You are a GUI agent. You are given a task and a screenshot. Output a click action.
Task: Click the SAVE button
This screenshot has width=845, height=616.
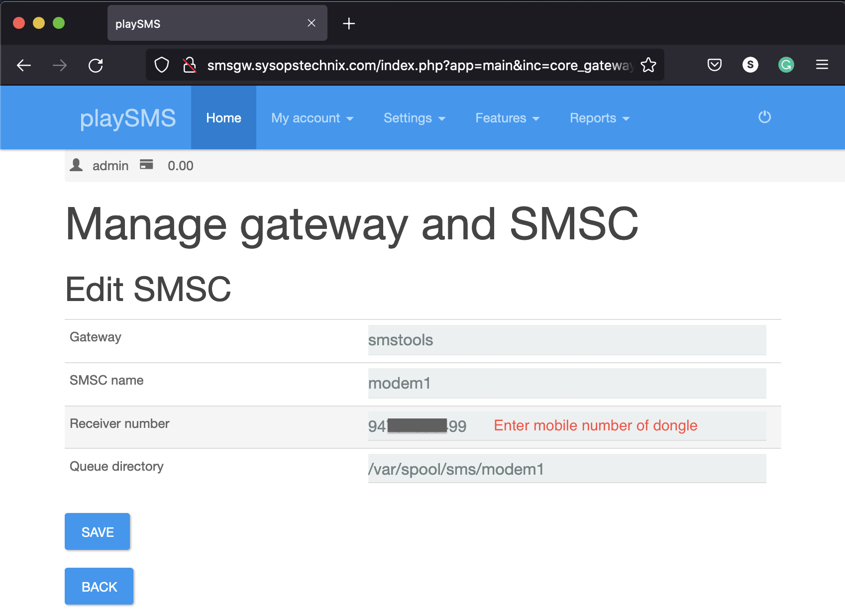pos(98,531)
